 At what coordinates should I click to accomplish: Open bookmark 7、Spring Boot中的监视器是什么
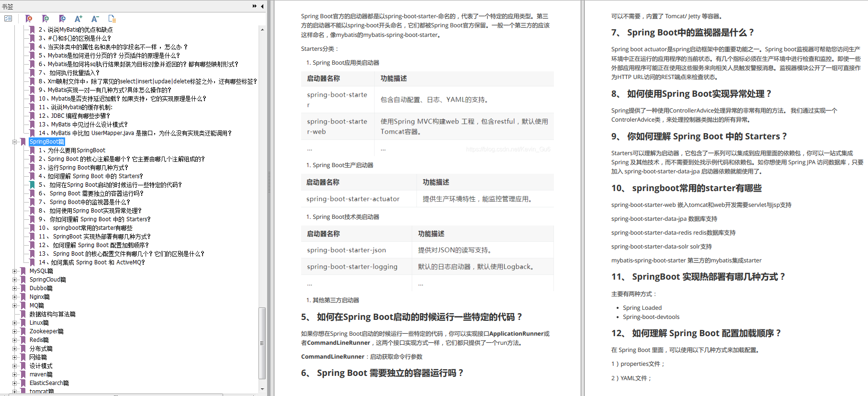pyautogui.click(x=84, y=202)
